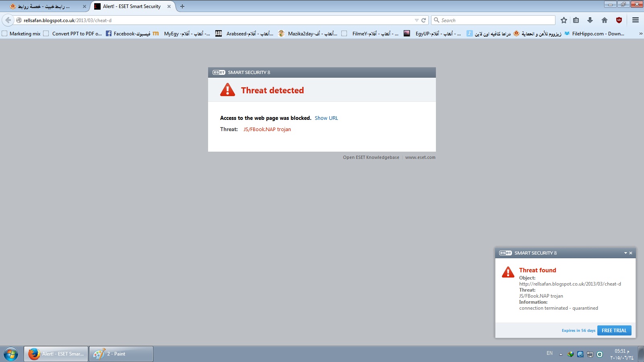Screen dimensions: 644x362
Task: Select the Alert! - ESET Smart Security tab
Action: point(132,6)
